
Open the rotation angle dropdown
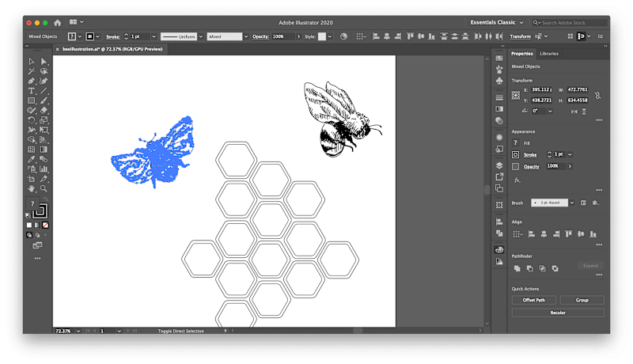[x=550, y=111]
